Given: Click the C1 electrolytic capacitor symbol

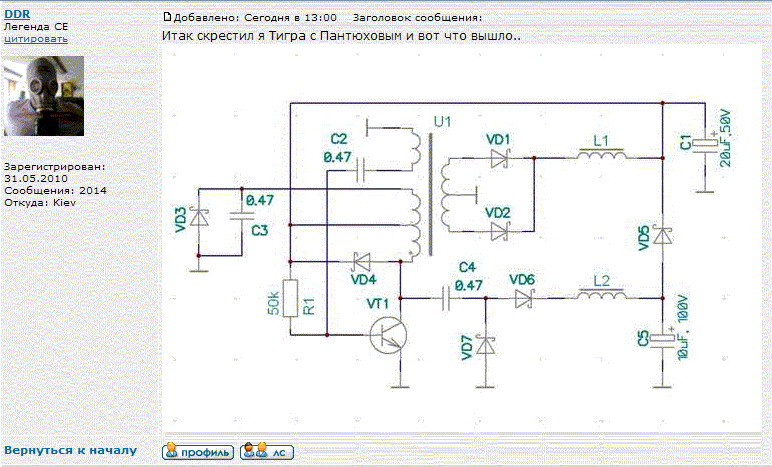Looking at the screenshot, I should [705, 144].
